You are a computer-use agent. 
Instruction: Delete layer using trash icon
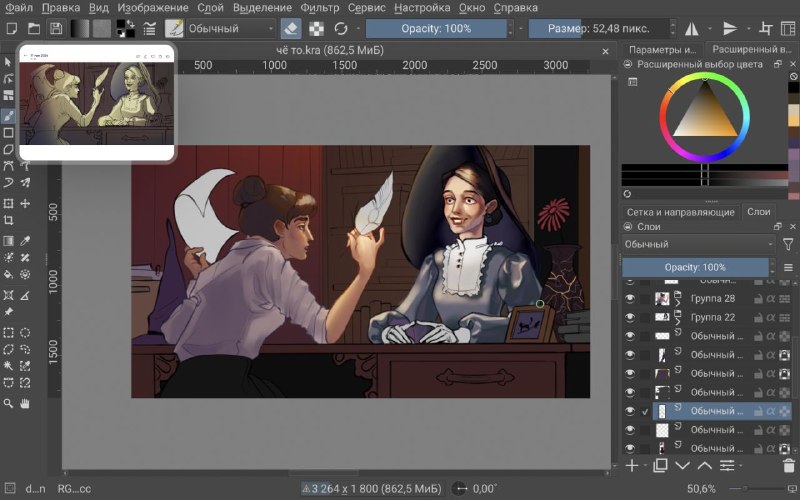[788, 465]
